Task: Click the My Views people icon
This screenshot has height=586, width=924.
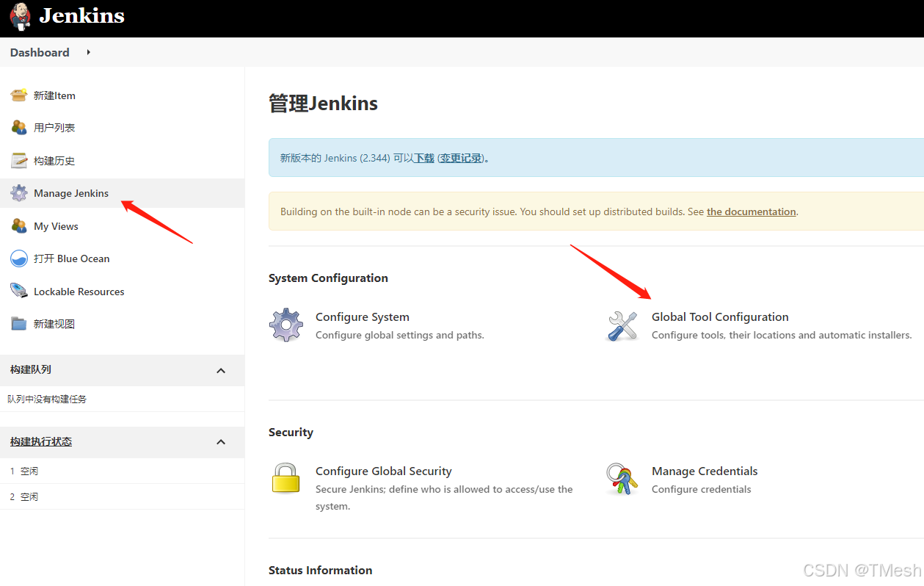Action: click(19, 226)
